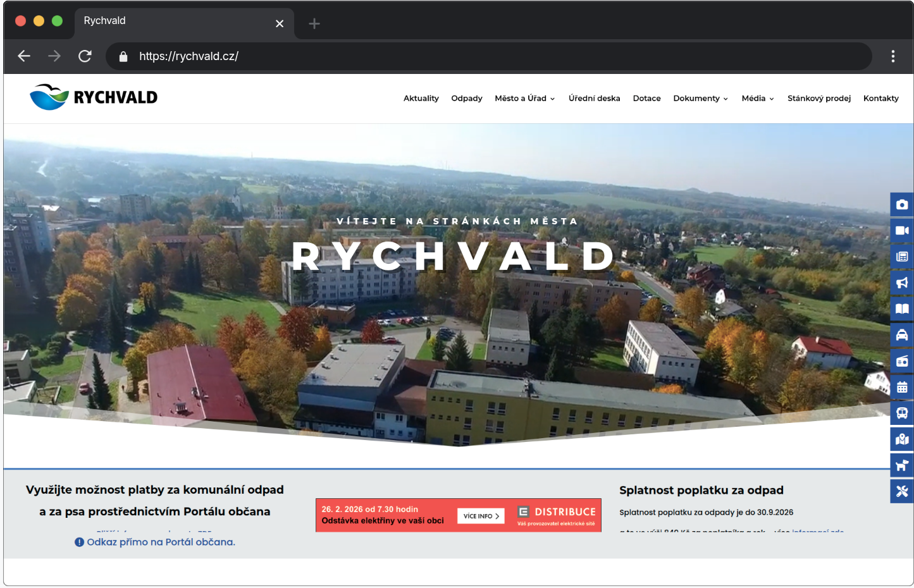914x588 pixels.
Task: Open the open-book sidebar icon
Action: (x=901, y=309)
